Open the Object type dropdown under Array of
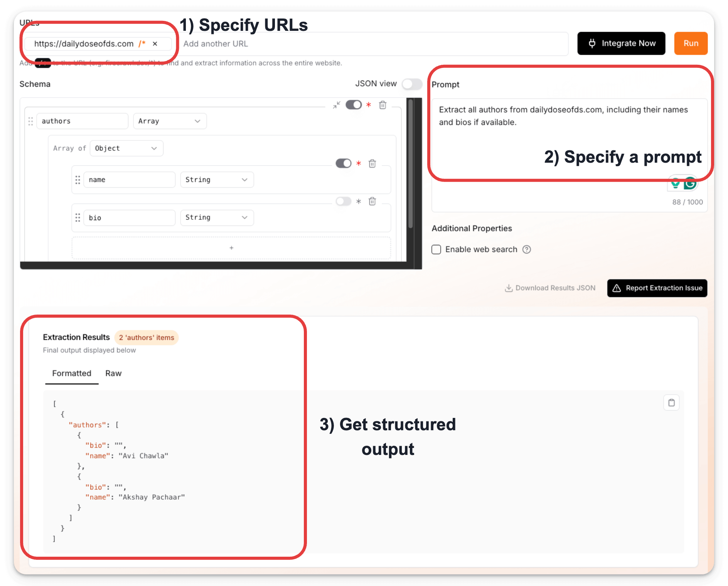 126,148
